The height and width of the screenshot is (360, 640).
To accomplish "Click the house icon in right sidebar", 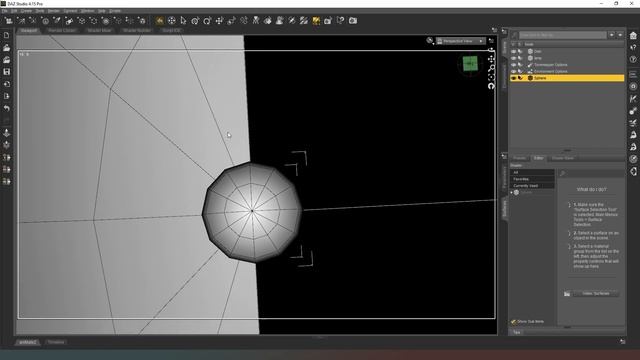I will 633,36.
